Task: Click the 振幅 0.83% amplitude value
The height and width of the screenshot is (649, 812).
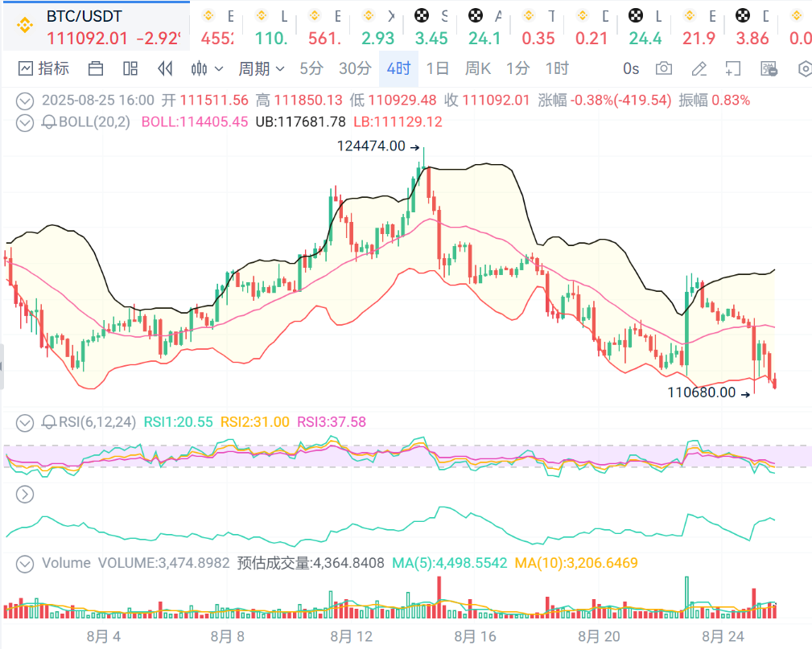Action: coord(714,101)
